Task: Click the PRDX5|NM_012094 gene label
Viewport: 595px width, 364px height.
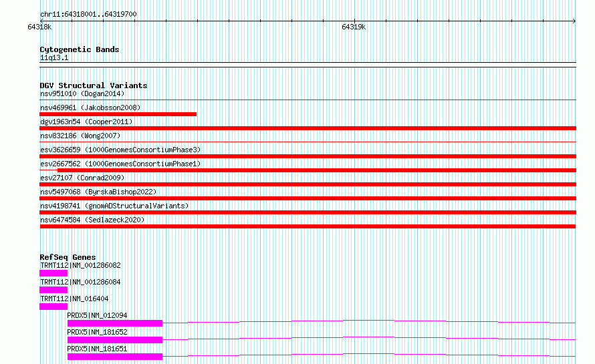Action: click(97, 315)
